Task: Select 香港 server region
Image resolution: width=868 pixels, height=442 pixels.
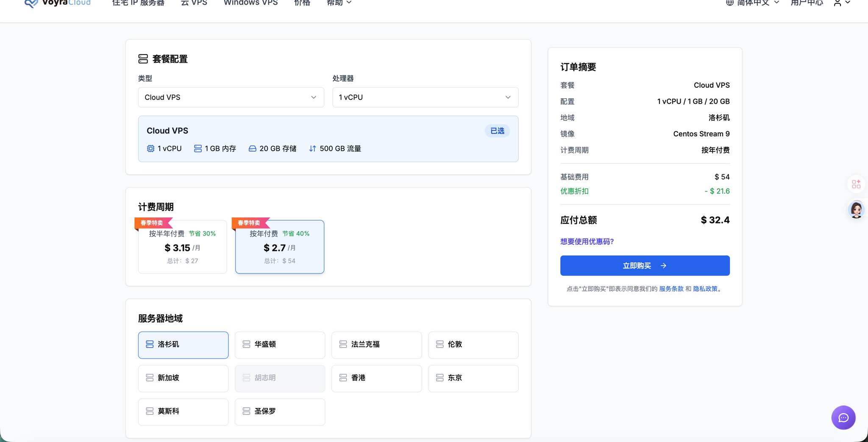Action: click(x=376, y=378)
